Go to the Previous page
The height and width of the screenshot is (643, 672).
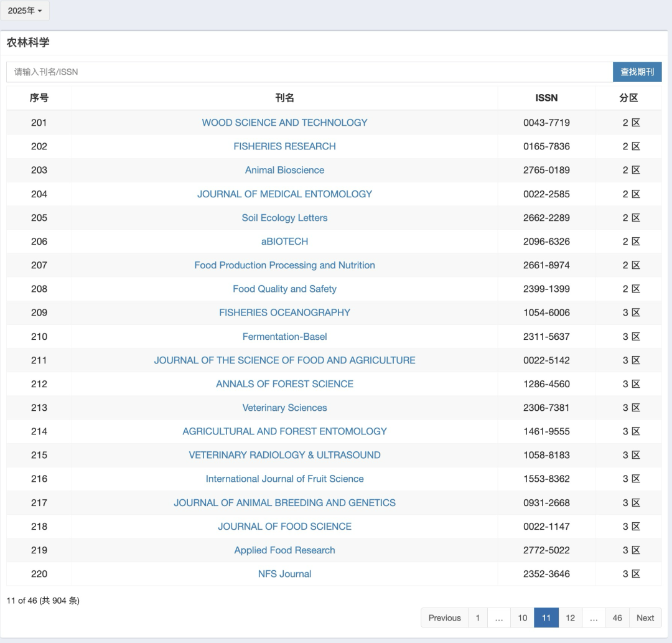444,617
